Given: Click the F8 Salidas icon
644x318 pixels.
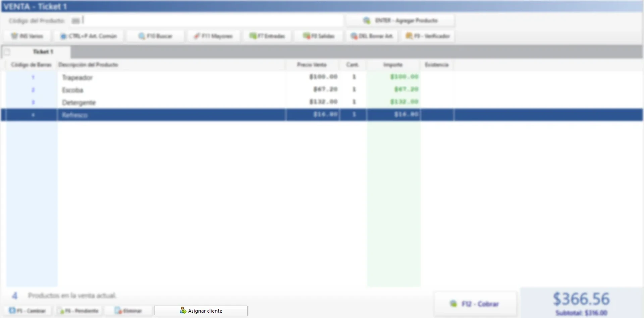Looking at the screenshot, I should pos(306,36).
